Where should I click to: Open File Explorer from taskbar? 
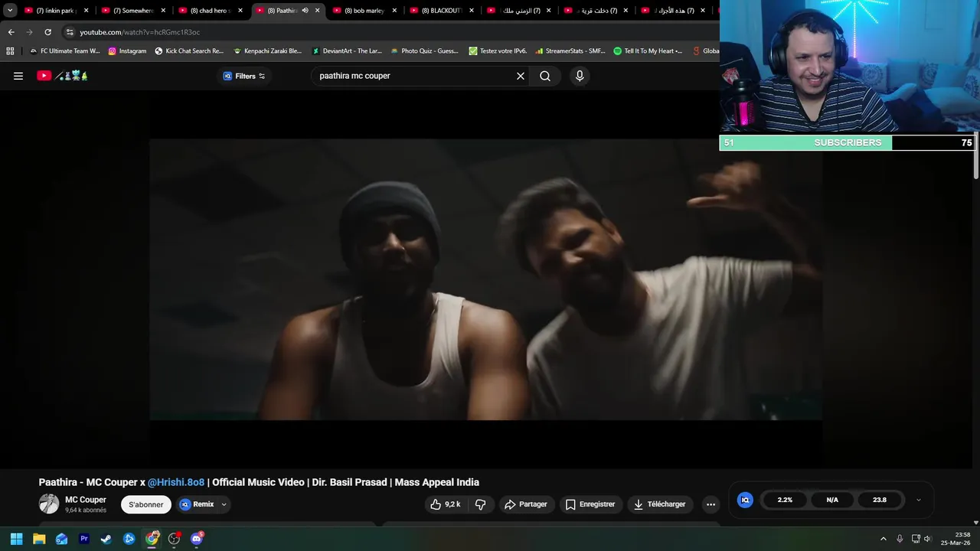[x=39, y=539]
